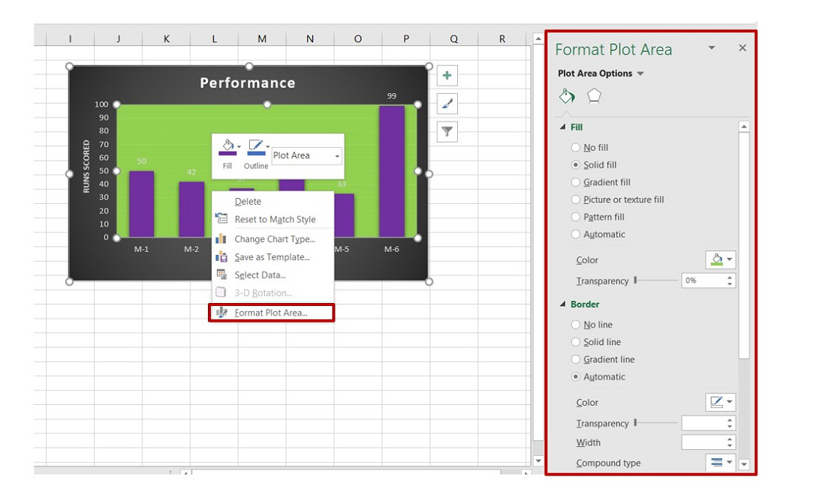Click the Fill bucket icon in mini toolbar
Screen dimensions: 822x504
click(x=227, y=147)
